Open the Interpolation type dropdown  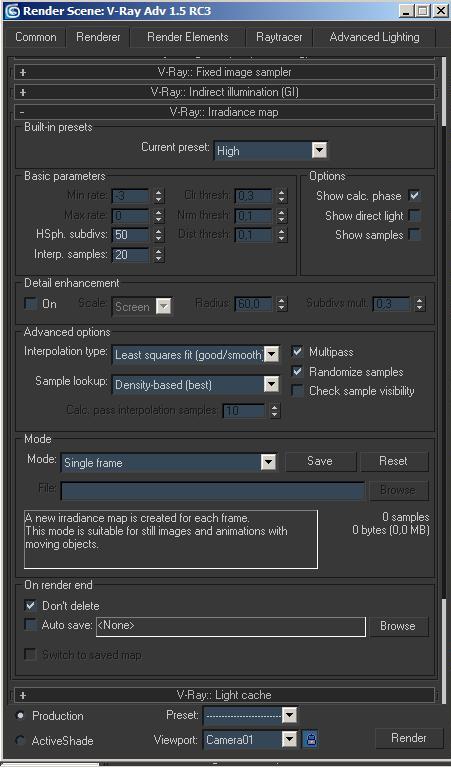[196, 355]
